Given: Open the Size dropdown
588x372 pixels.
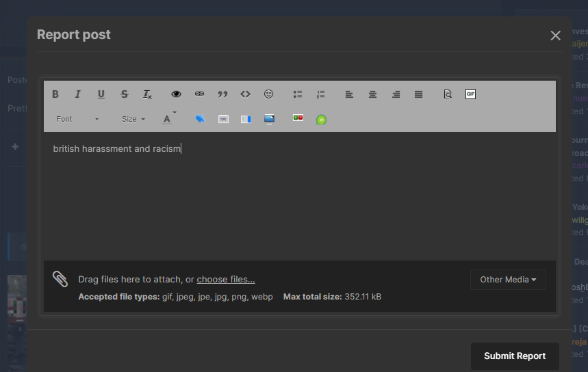Looking at the screenshot, I should (x=133, y=119).
